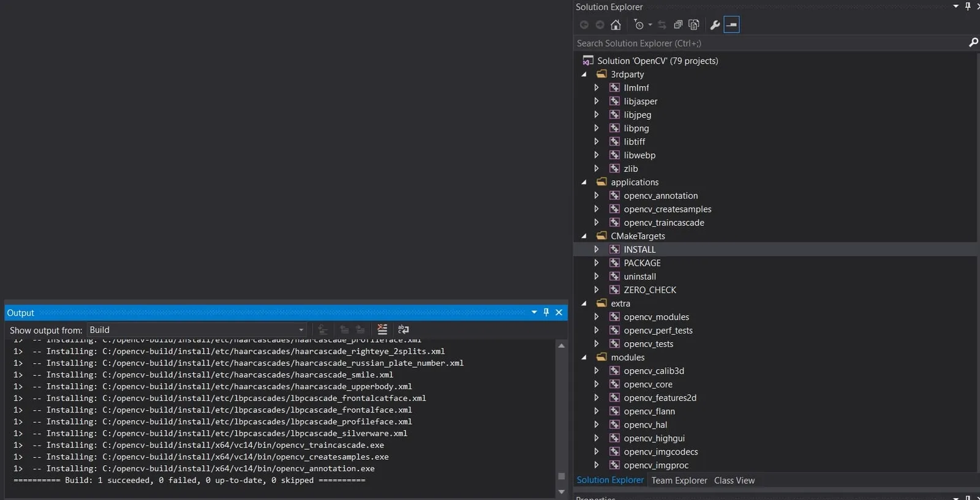Screen dimensions: 980x500
Task: Expand the opencv_annotation project node
Action: (x=596, y=195)
